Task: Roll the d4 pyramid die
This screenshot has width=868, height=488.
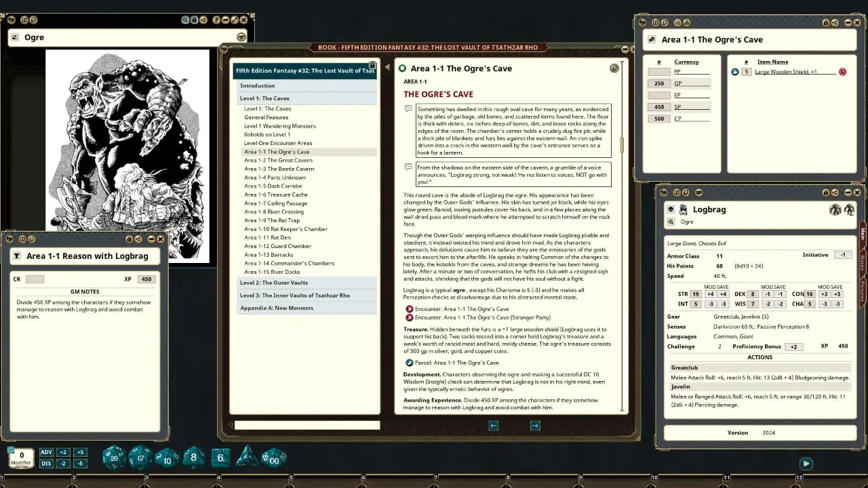Action: (x=246, y=457)
